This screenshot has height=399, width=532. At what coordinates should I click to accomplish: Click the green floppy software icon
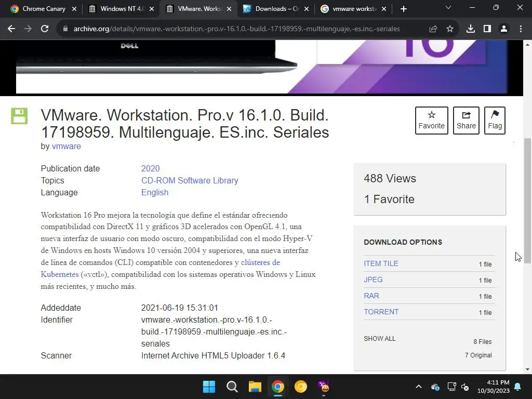tap(19, 116)
